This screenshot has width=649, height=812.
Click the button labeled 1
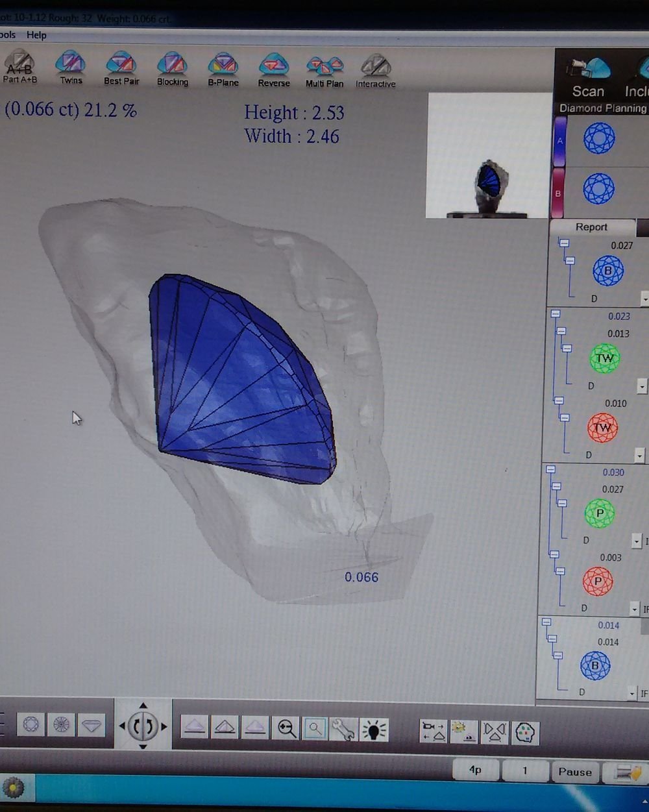click(x=524, y=771)
